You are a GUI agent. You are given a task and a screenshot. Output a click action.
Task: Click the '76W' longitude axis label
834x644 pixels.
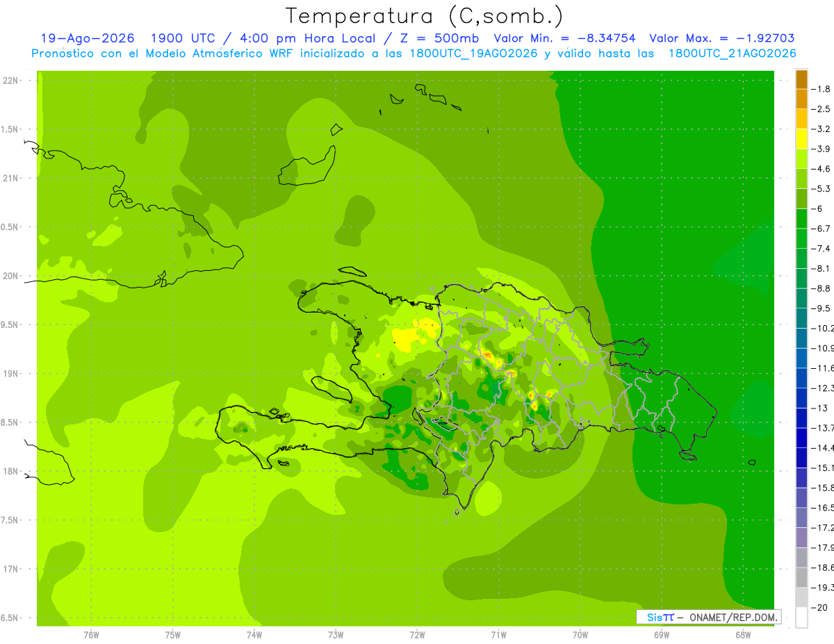click(91, 634)
